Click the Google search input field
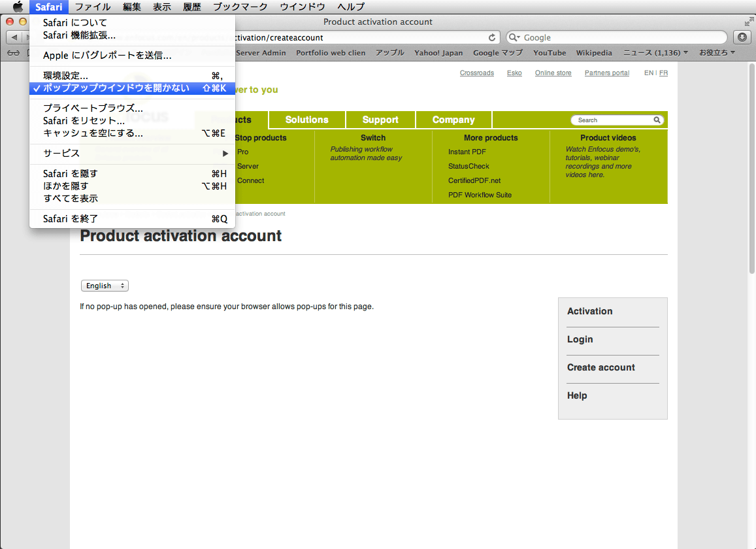Image resolution: width=756 pixels, height=549 pixels. pos(621,38)
